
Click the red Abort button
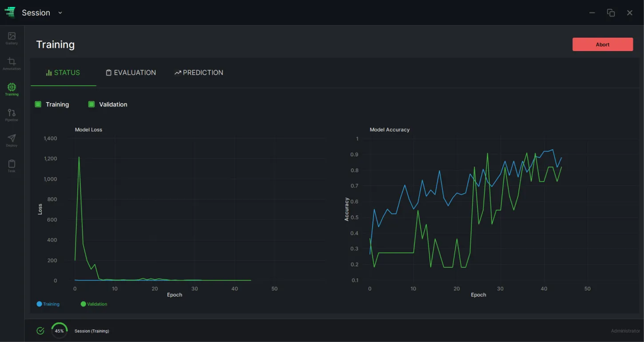coord(603,44)
